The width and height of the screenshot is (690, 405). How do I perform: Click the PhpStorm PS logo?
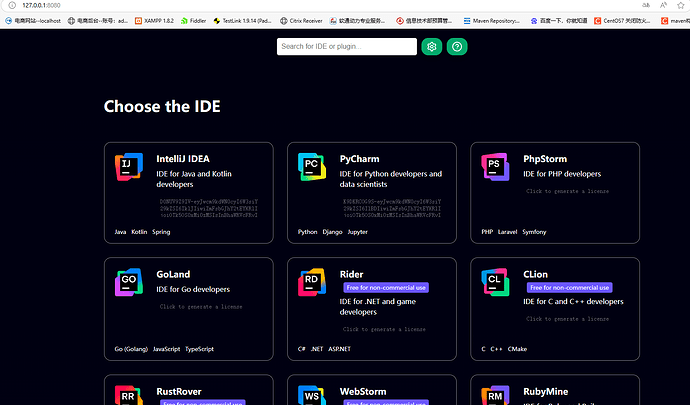[495, 167]
